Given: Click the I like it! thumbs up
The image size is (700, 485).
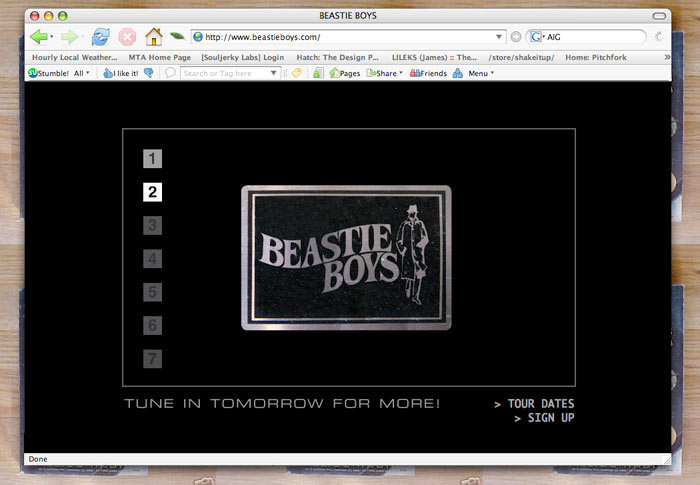Looking at the screenshot, I should (x=121, y=73).
